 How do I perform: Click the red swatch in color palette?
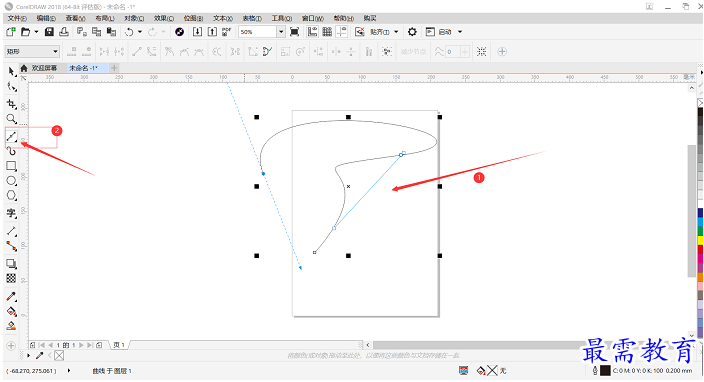[x=701, y=250]
